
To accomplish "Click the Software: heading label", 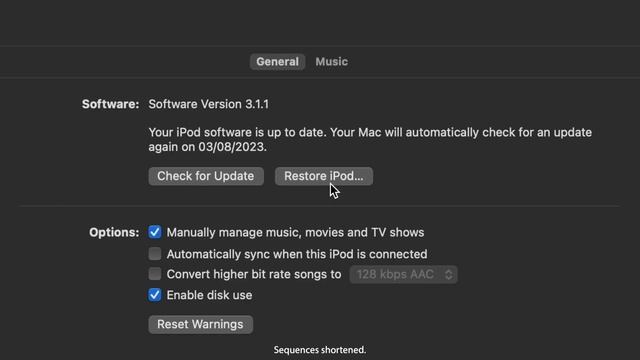I will 110,104.
